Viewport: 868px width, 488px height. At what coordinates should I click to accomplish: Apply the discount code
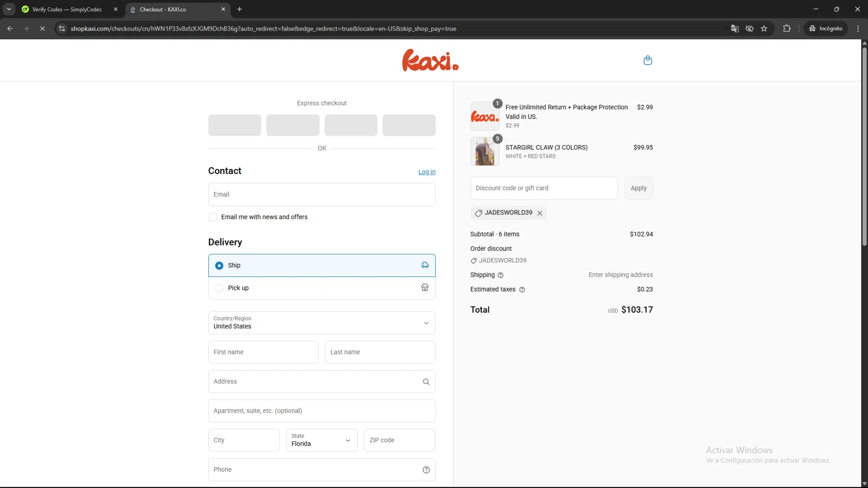tap(638, 188)
